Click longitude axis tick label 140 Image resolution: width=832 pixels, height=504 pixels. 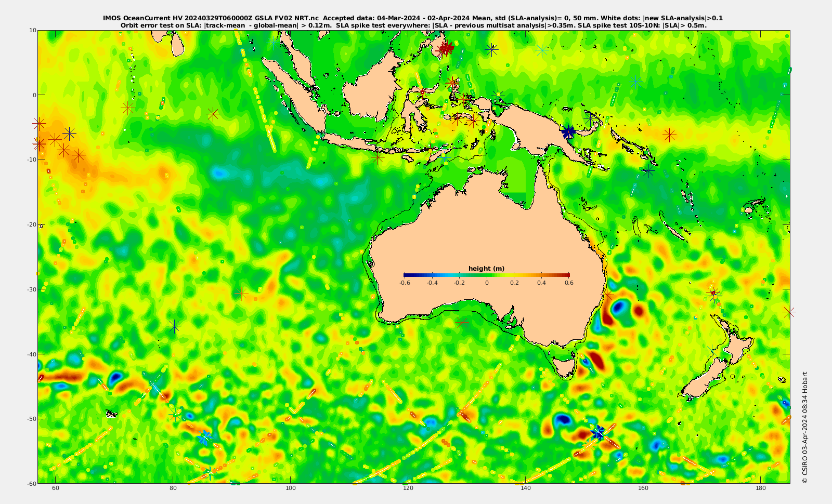pyautogui.click(x=526, y=488)
